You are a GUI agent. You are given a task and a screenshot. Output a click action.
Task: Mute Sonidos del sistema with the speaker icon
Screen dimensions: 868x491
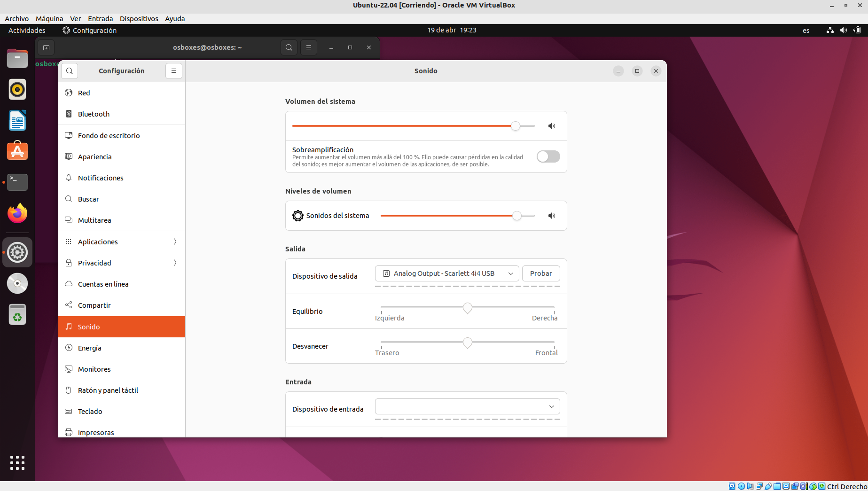pos(552,216)
